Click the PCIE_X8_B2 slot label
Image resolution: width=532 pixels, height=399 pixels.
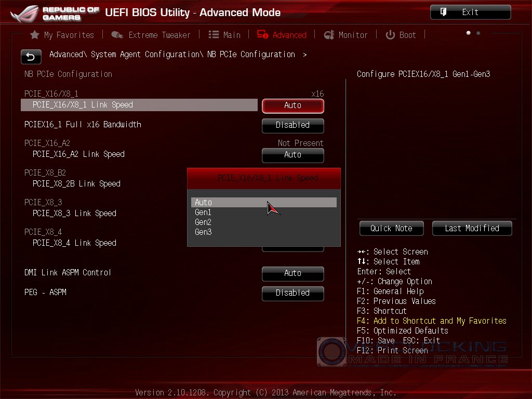tap(45, 172)
